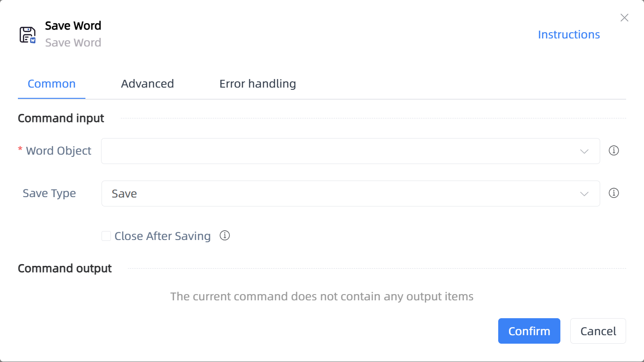This screenshot has height=362, width=644.
Task: Open the Save Type combo box showing Save
Action: 351,194
